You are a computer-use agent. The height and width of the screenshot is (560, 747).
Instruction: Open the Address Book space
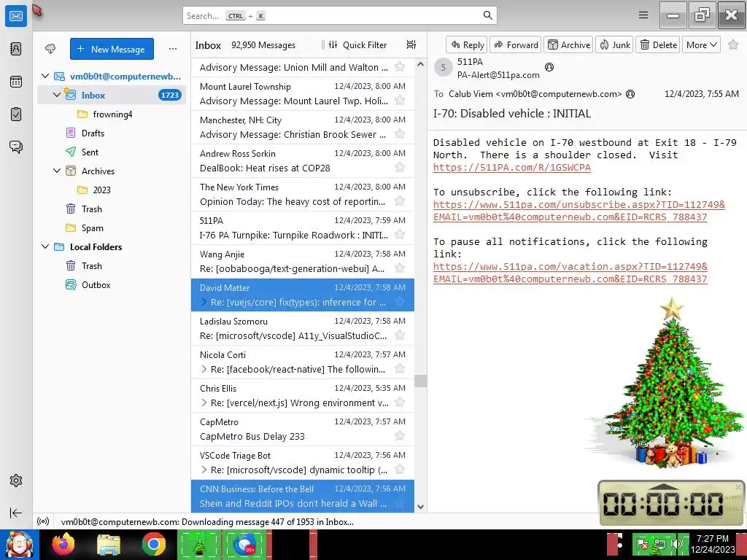[x=16, y=49]
